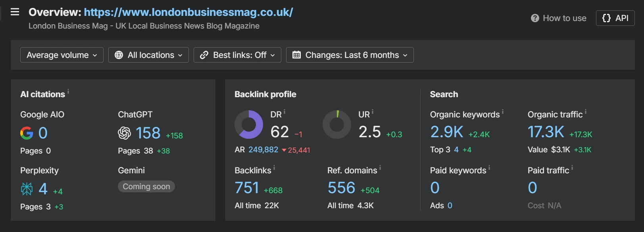
Task: Click the Perplexity logo icon
Action: pyautogui.click(x=27, y=189)
